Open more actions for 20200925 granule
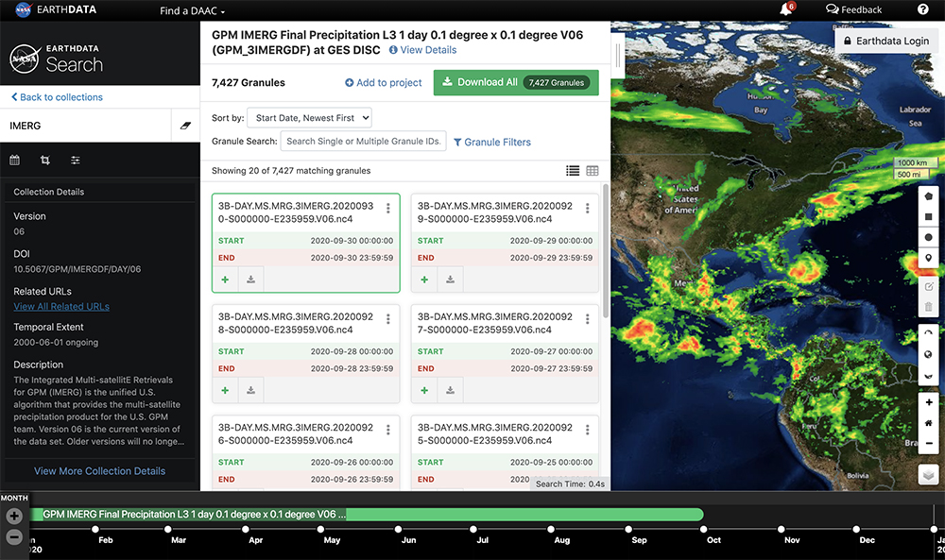945x560 pixels. point(587,430)
